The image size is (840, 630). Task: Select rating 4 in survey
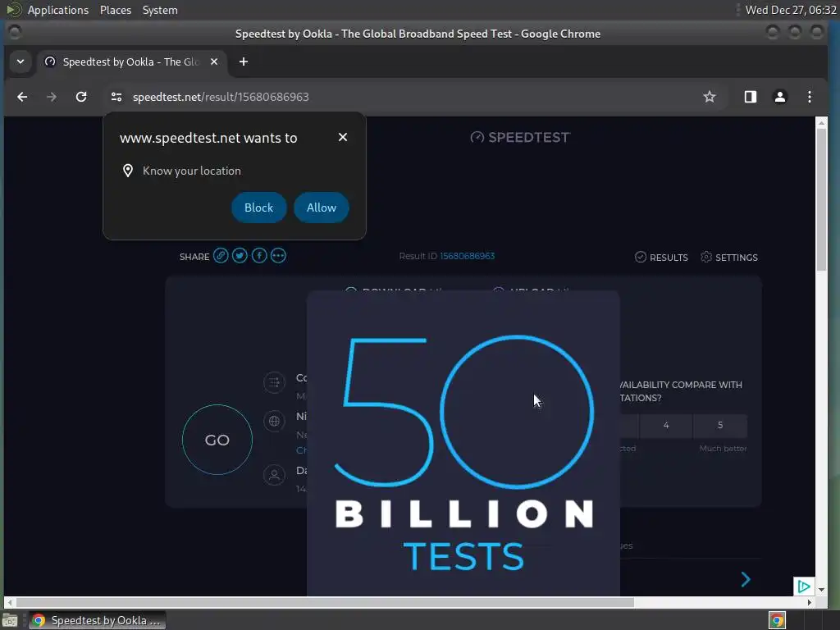coord(666,426)
